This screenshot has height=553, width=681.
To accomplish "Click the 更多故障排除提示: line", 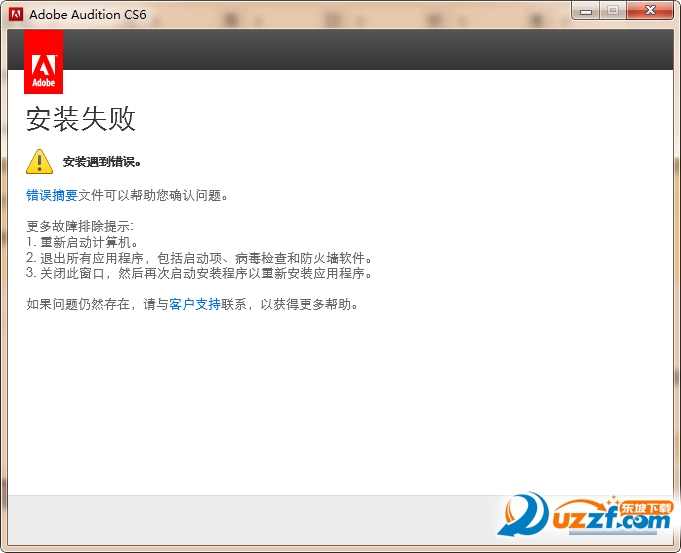I will tap(80, 226).
